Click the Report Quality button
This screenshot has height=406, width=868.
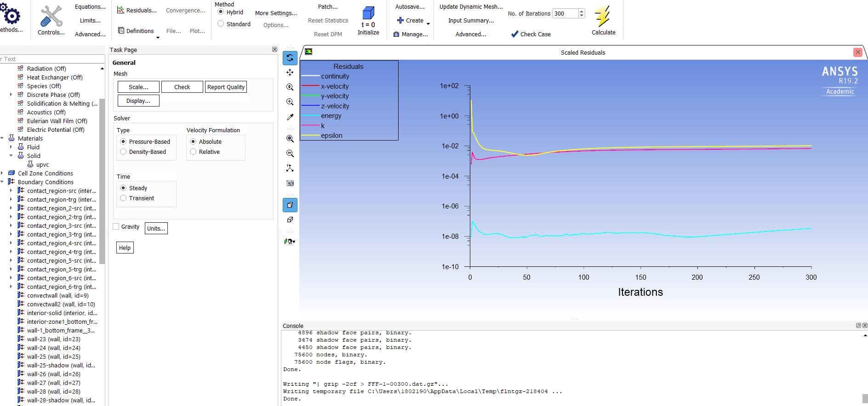(x=226, y=87)
